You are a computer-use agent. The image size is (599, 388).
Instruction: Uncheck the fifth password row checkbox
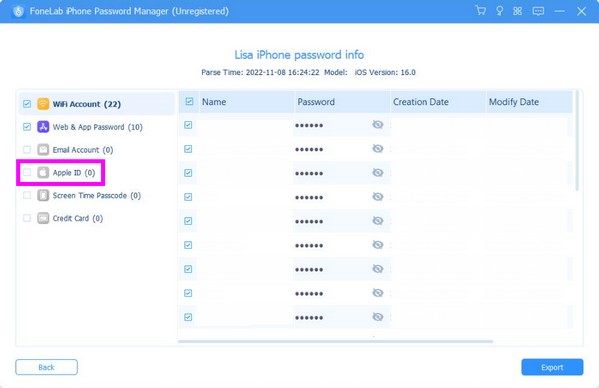(188, 221)
